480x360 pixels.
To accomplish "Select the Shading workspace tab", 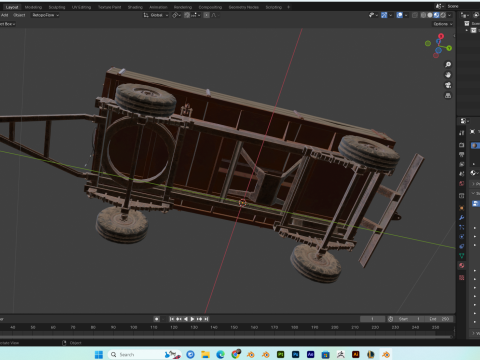I will pos(135,7).
